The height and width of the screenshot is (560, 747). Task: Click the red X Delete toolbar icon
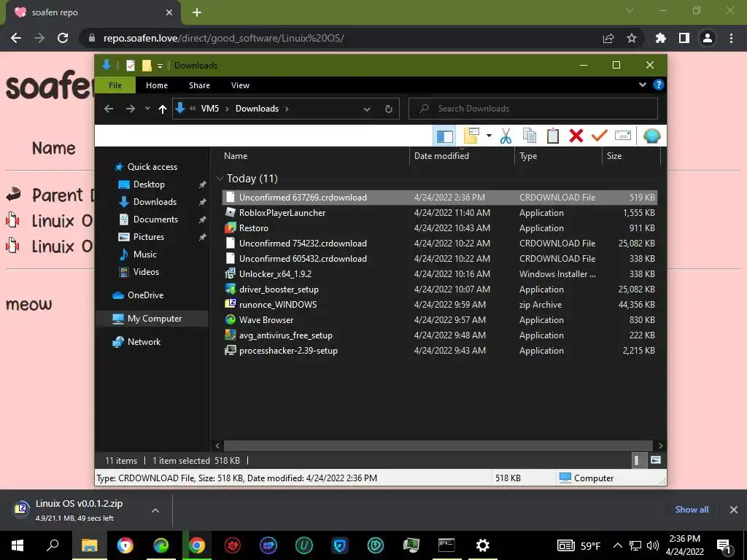pyautogui.click(x=576, y=136)
